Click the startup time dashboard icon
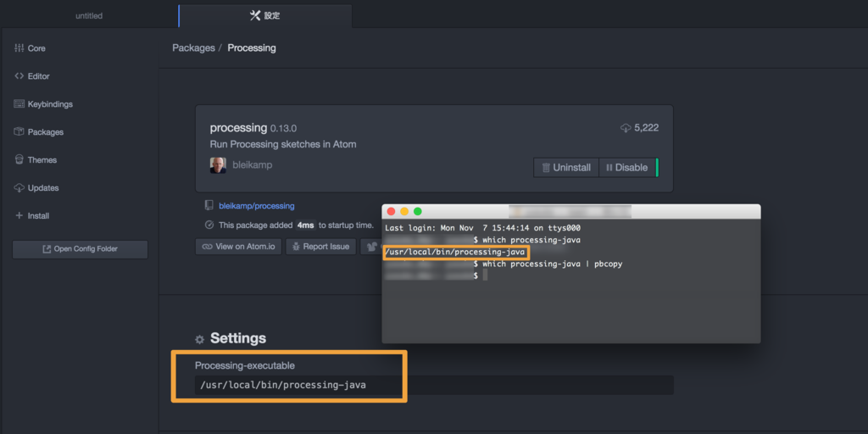Image resolution: width=868 pixels, height=434 pixels. pos(209,225)
